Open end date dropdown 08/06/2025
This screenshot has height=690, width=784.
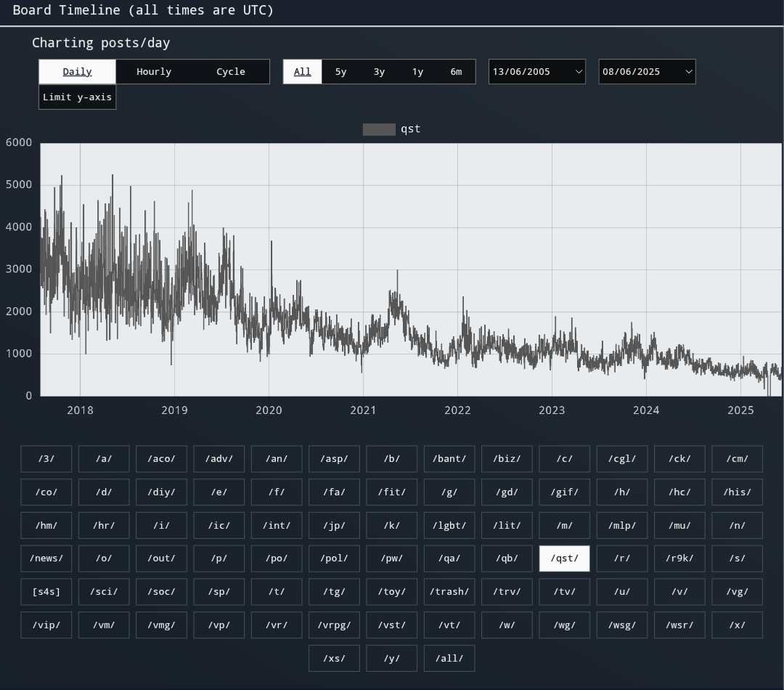647,72
